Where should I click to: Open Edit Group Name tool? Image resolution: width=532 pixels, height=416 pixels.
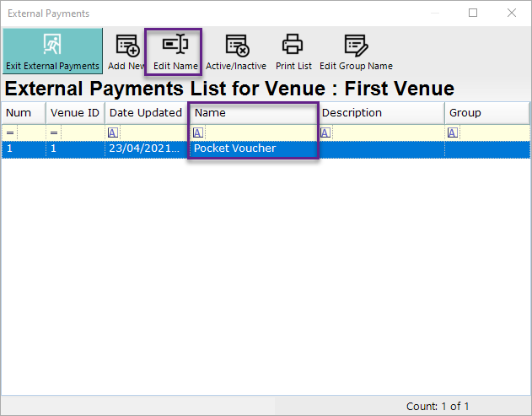pos(356,45)
